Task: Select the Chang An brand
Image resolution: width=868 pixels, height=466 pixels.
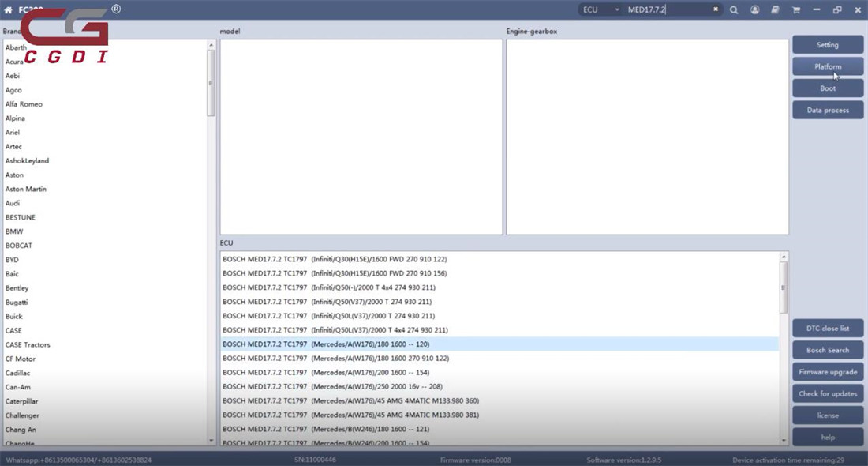Action: [x=105, y=430]
